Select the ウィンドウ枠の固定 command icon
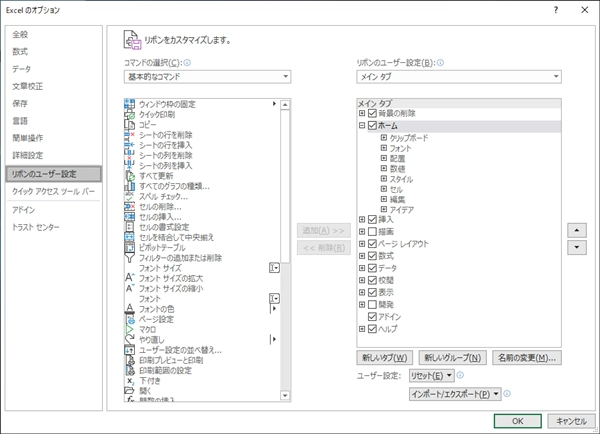Viewport: 600px width, 434px height. pyautogui.click(x=130, y=104)
